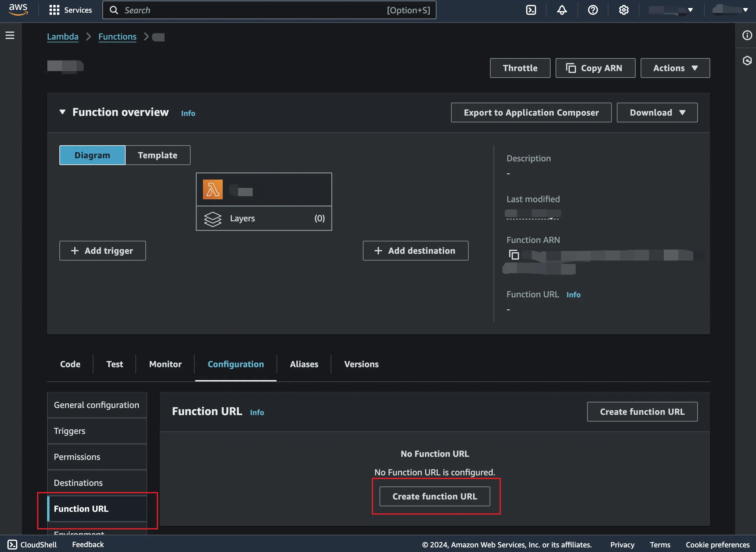
Task: Open the notifications bell
Action: [x=562, y=10]
